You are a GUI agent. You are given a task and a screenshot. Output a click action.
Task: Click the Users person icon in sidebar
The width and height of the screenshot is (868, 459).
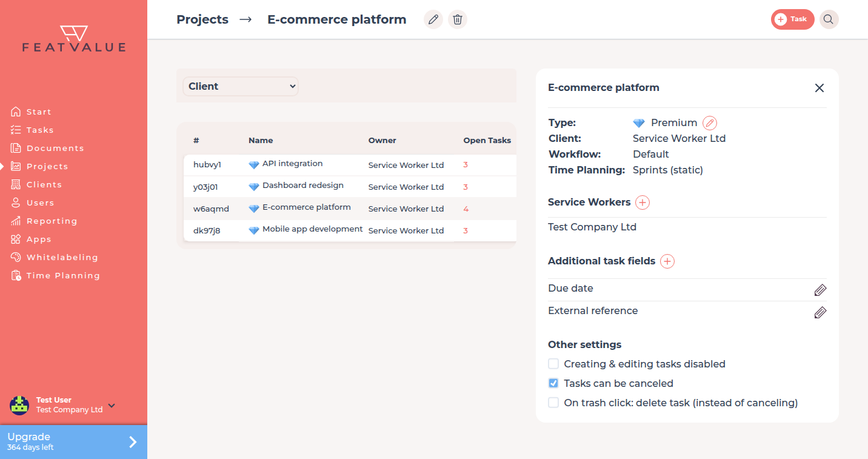16,203
